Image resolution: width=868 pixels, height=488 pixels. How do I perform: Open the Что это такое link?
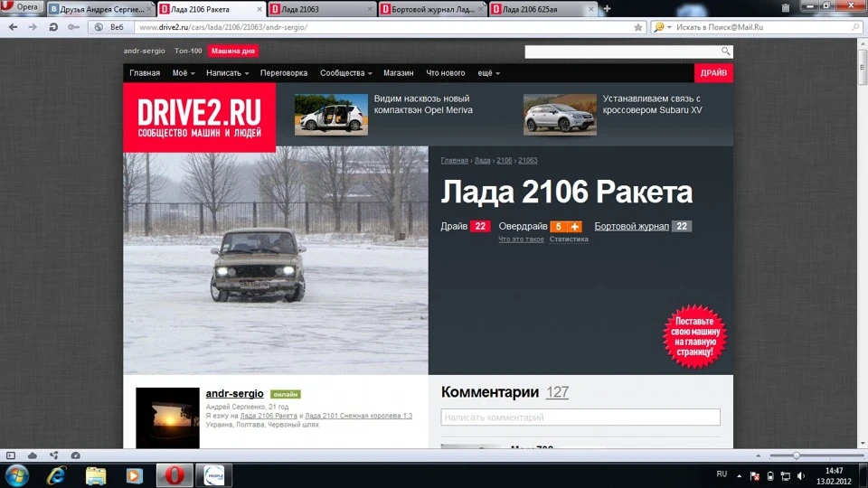(521, 239)
